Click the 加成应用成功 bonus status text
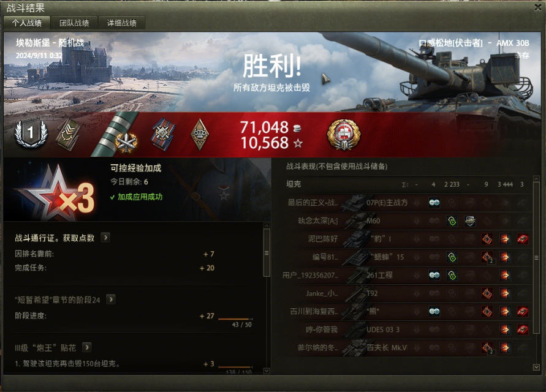Viewport: 546px width, 392px height. (x=140, y=197)
